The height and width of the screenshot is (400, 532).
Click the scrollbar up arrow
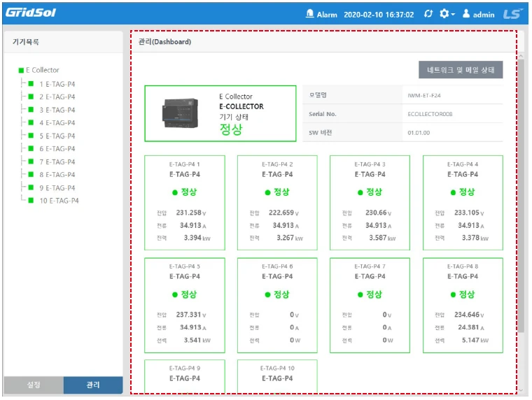521,56
